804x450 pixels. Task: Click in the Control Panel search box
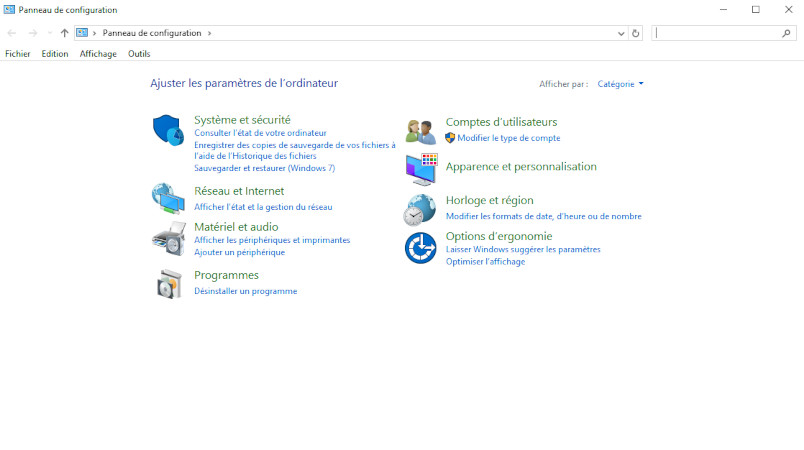715,33
